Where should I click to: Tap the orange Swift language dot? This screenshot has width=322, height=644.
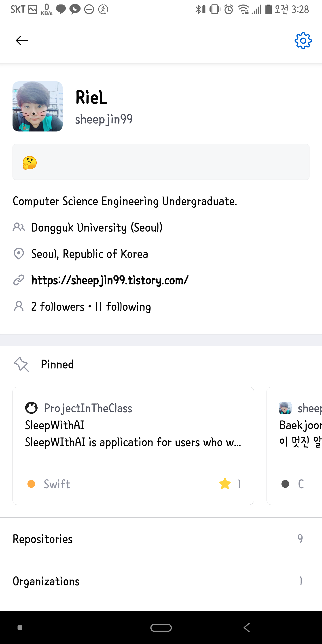coord(31,484)
